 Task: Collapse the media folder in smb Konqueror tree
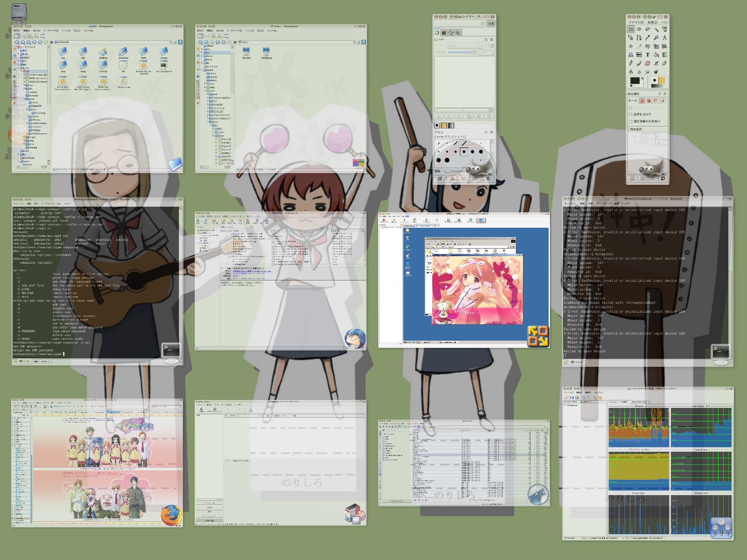tap(202, 70)
